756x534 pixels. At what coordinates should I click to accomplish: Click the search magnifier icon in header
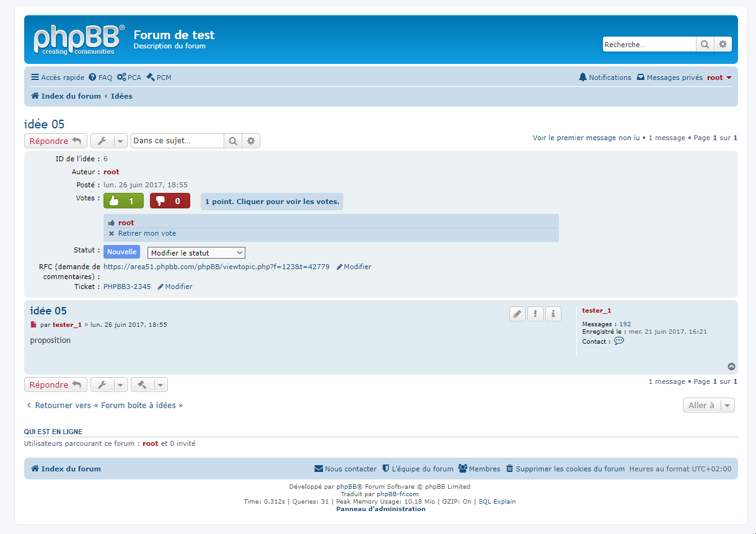(705, 45)
